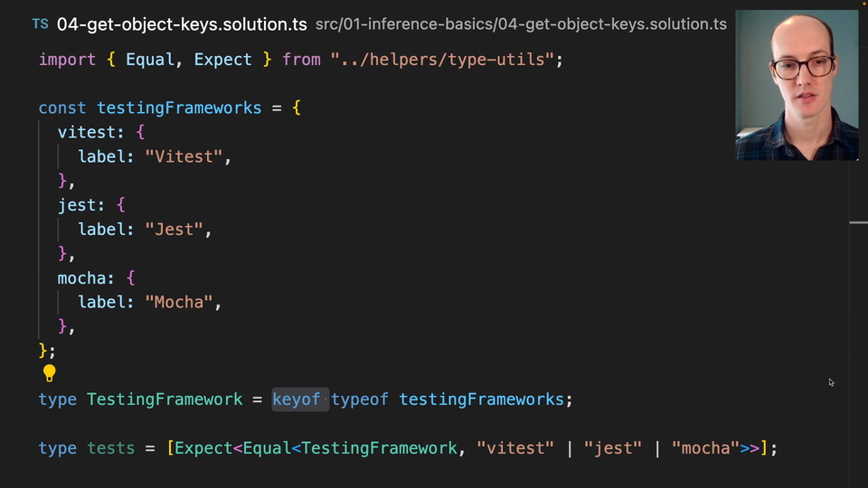Click the tests type alias name
868x488 pixels.
pyautogui.click(x=110, y=448)
